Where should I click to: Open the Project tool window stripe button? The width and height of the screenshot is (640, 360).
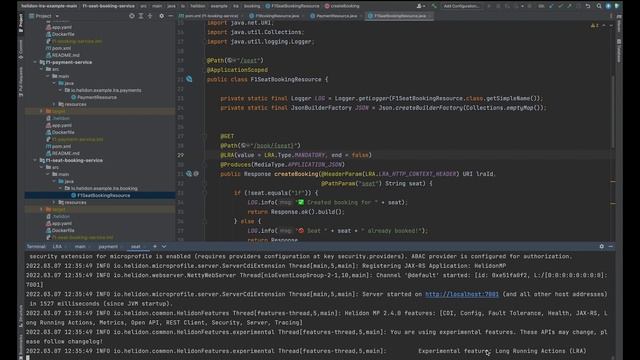(x=21, y=23)
